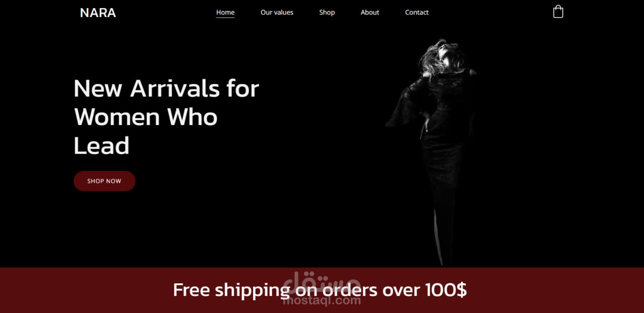Click the white underline beneath Home
644x313 pixels.
point(225,17)
